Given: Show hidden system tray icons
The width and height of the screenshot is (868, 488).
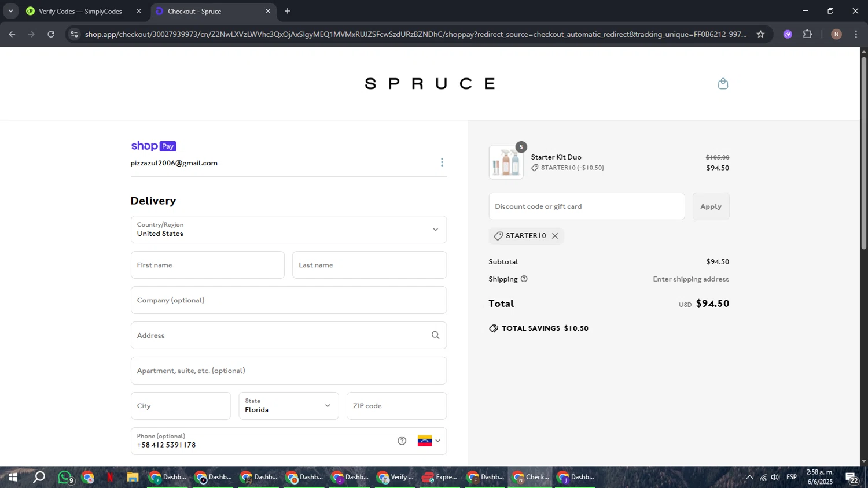Looking at the screenshot, I should coord(749,477).
